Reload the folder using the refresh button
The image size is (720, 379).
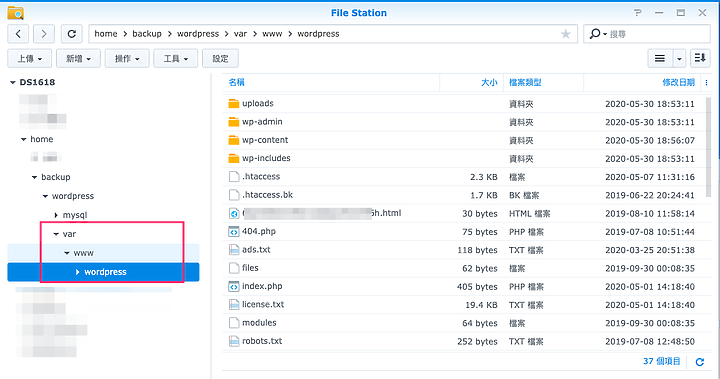[72, 34]
